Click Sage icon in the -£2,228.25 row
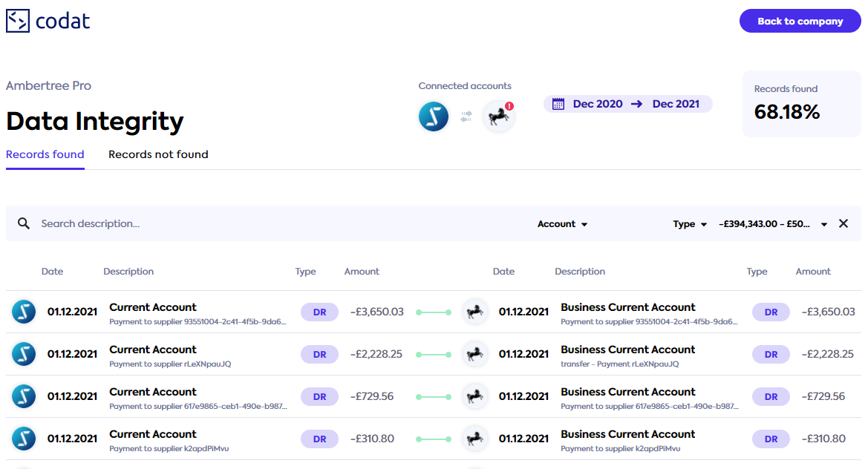Image resolution: width=868 pixels, height=469 pixels. 24,354
